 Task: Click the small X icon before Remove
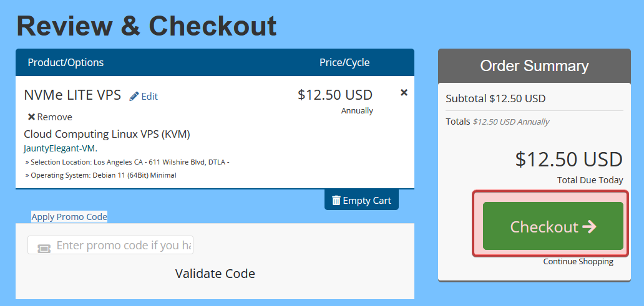(x=31, y=117)
